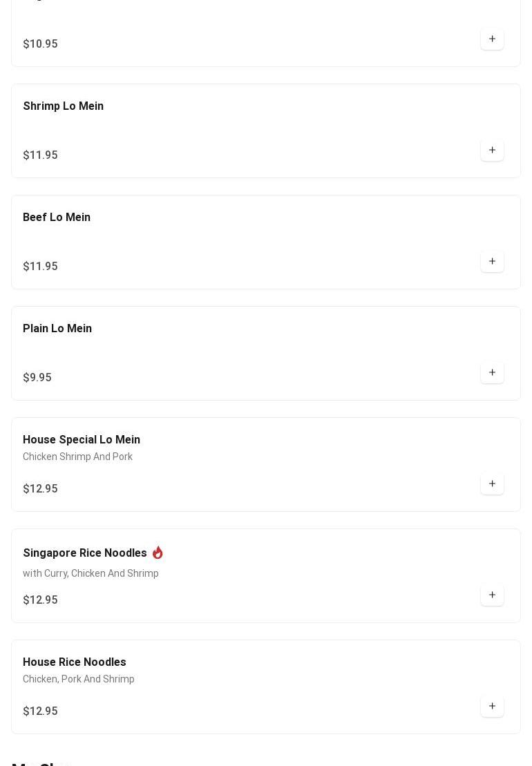Add the $10.95 item at top
The image size is (532, 766).
[x=492, y=39]
